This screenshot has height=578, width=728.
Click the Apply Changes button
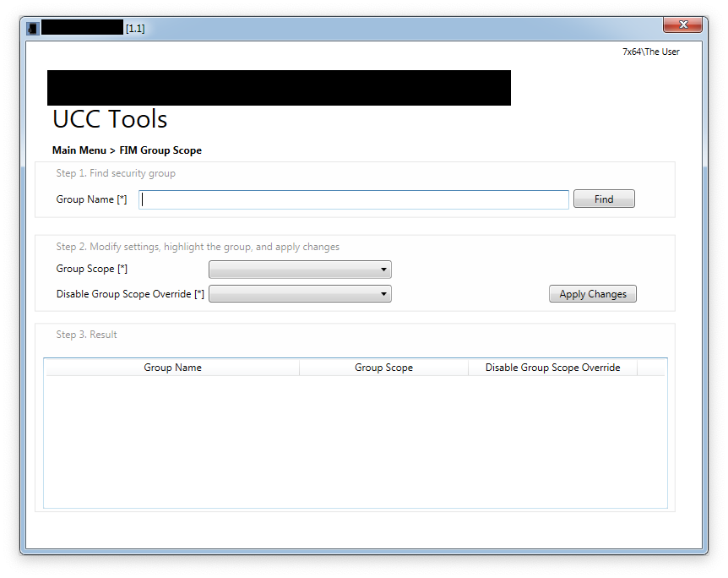pos(592,294)
